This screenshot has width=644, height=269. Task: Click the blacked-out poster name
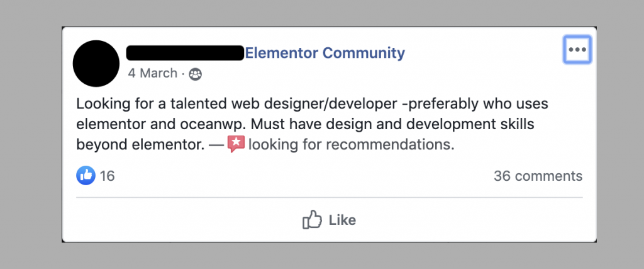(x=185, y=53)
